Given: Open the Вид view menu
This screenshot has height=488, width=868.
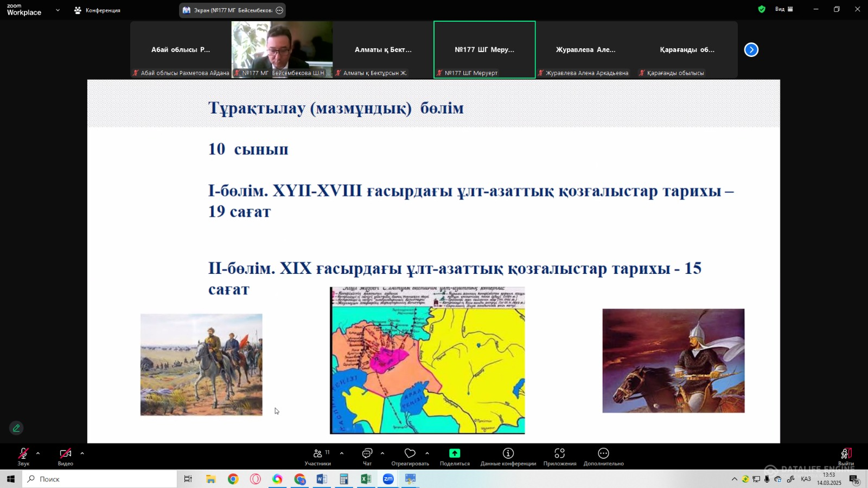Looking at the screenshot, I should [x=784, y=9].
